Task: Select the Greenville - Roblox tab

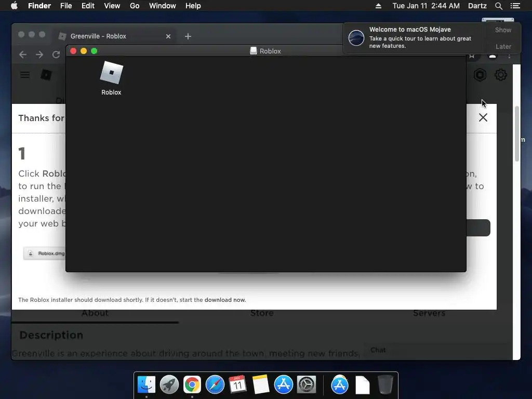Action: point(114,36)
